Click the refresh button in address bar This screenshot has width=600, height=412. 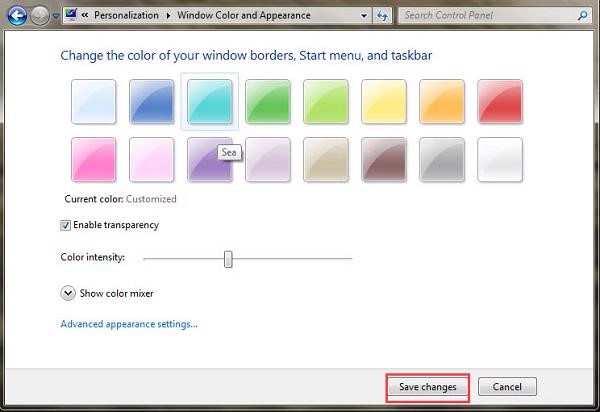(382, 16)
